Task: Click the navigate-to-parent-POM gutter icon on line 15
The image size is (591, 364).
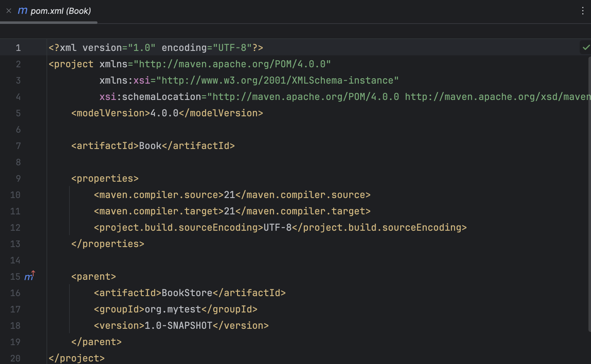Action: click(x=30, y=276)
